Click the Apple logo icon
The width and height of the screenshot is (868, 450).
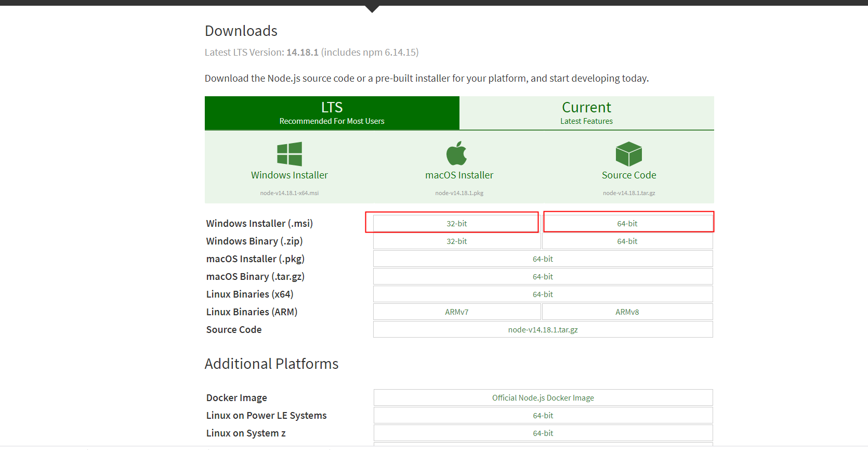(457, 153)
